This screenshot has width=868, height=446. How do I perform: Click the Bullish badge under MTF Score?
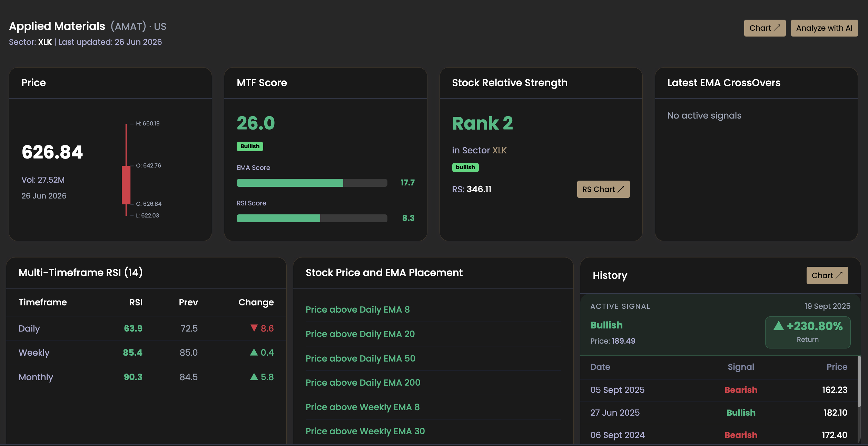250,146
